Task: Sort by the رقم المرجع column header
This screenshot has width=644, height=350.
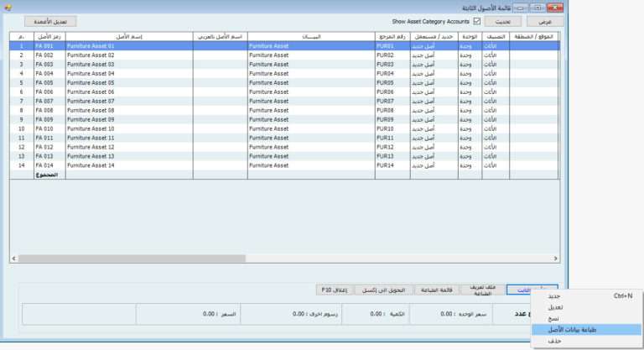Action: 392,37
